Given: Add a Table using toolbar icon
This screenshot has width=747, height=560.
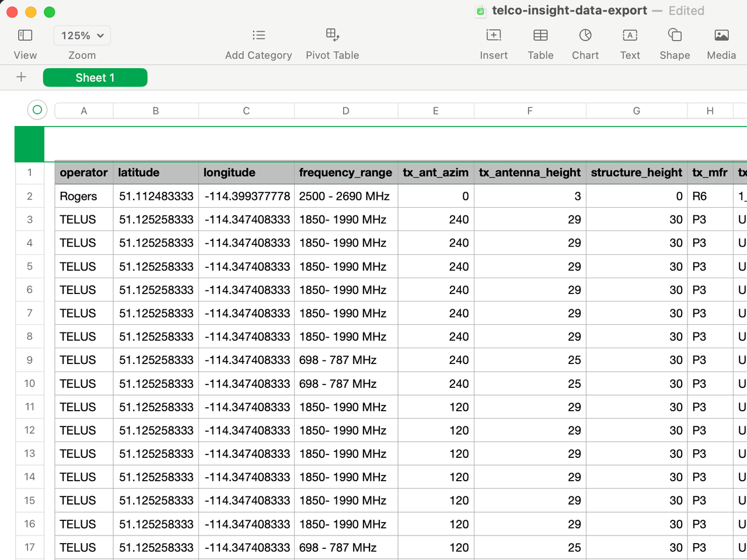Looking at the screenshot, I should [540, 36].
